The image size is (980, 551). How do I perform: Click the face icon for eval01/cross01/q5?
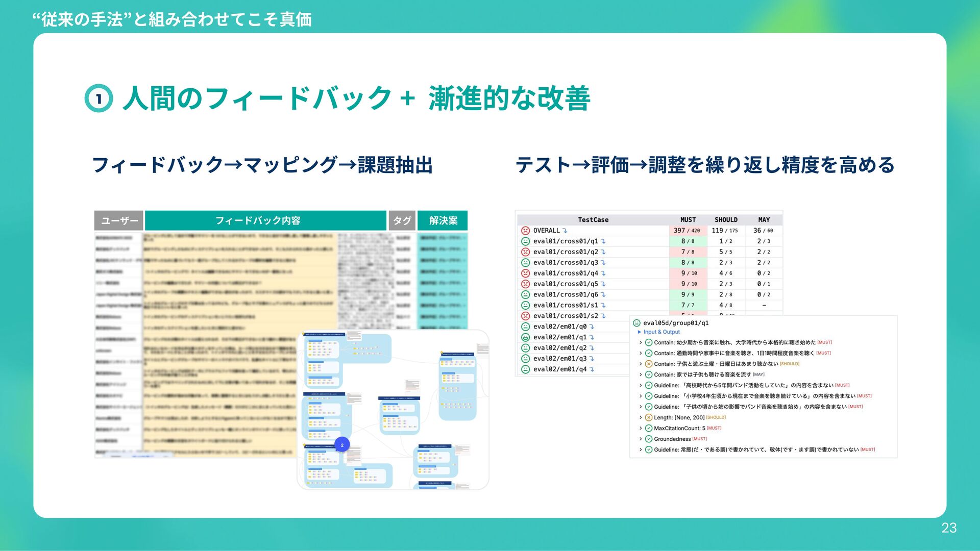(x=525, y=284)
